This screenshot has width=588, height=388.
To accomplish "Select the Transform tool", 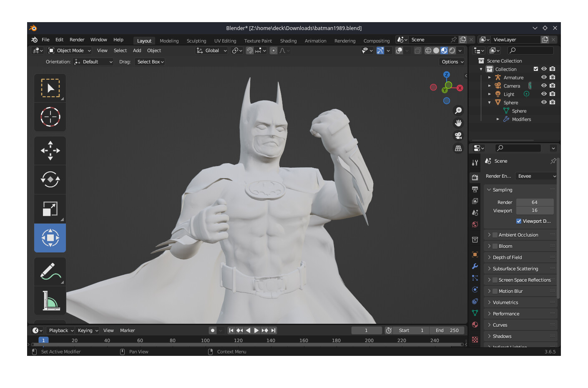I will (x=50, y=238).
